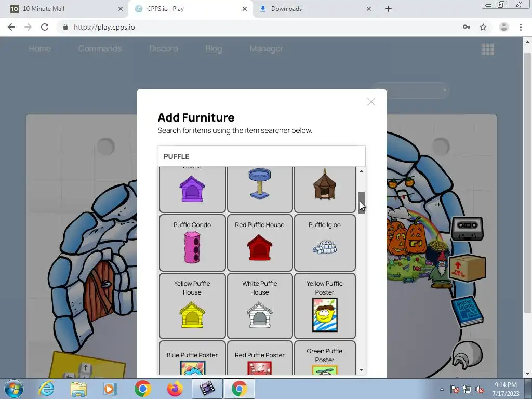Click the cassette tape music icon
This screenshot has height=399, width=532.
(x=467, y=229)
